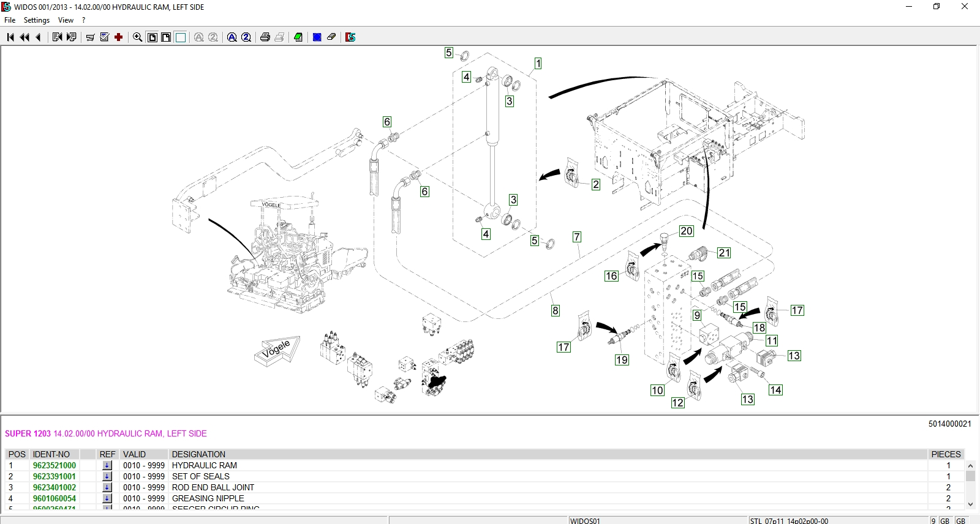Image resolution: width=980 pixels, height=524 pixels.
Task: Click the active printer icon
Action: click(265, 37)
